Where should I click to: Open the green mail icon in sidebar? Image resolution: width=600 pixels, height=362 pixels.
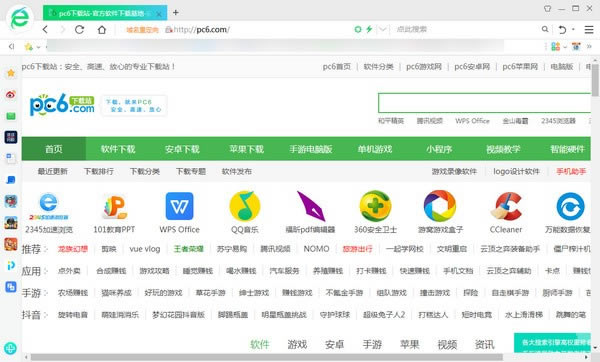(x=11, y=116)
